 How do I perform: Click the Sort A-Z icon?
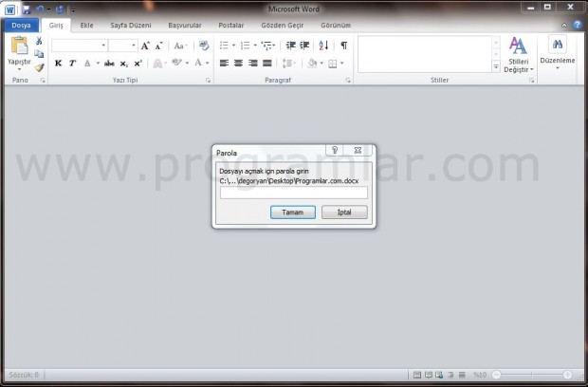[323, 46]
